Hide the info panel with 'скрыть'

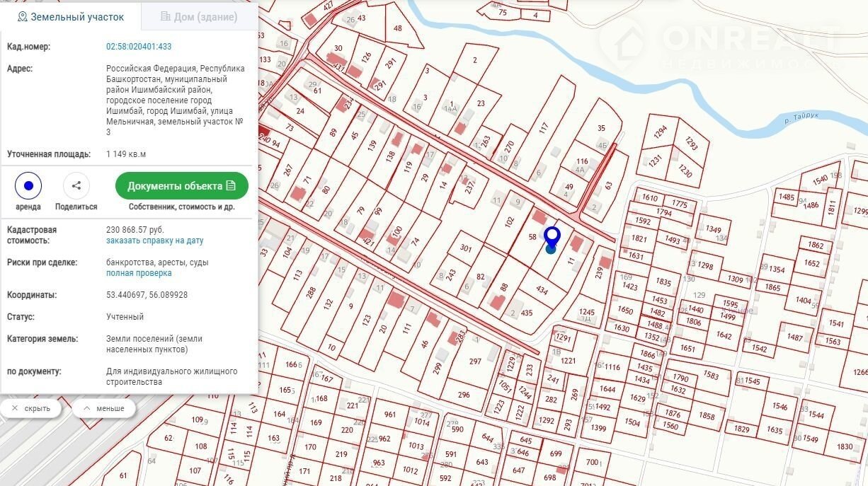tap(30, 408)
